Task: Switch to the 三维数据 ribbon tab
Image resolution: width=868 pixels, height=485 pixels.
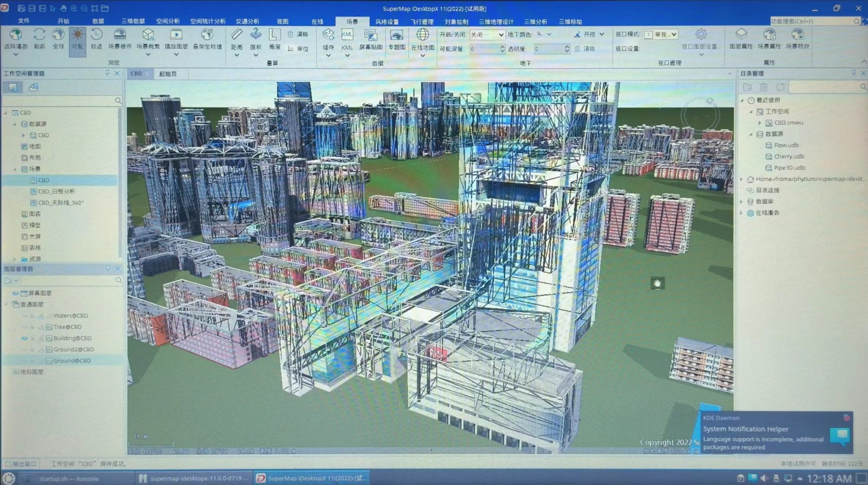Action: pyautogui.click(x=133, y=21)
